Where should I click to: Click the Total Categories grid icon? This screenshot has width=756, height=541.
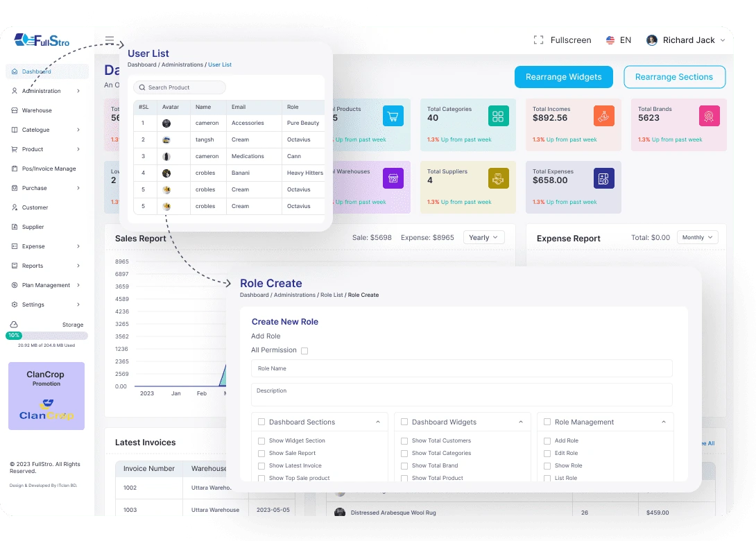498,116
